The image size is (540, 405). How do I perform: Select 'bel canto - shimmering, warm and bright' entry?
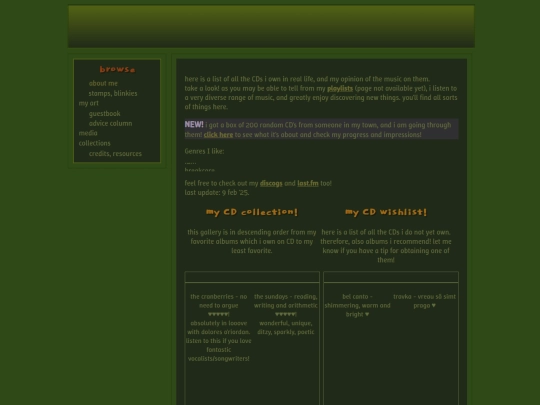pos(357,305)
